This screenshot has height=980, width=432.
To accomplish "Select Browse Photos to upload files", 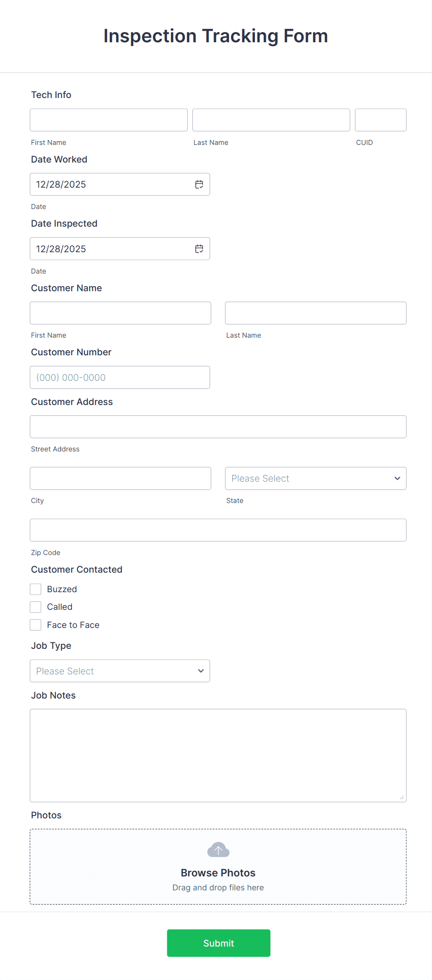I will 218,872.
